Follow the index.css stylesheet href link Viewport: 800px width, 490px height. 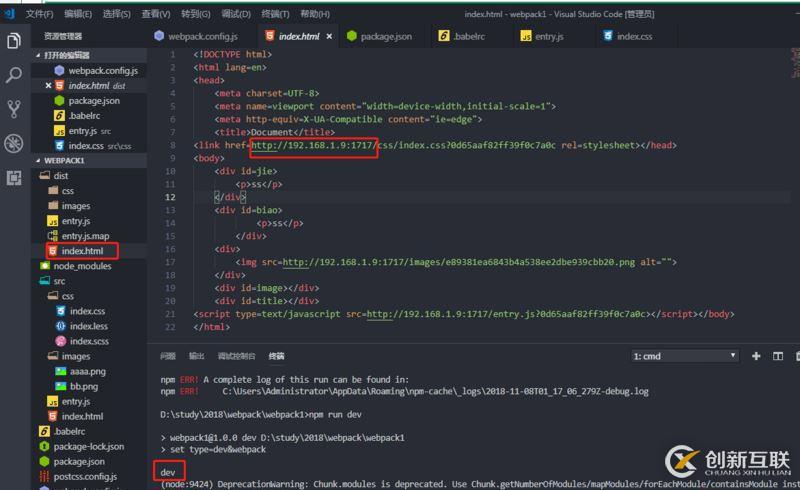(404, 145)
